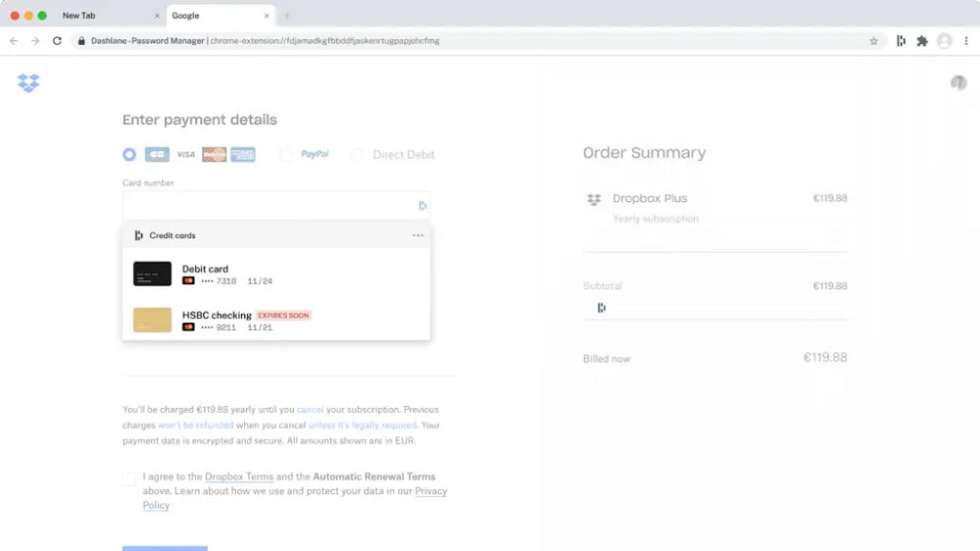Click Dashlane icon below Subtotal
The image size is (980, 551).
tap(602, 308)
